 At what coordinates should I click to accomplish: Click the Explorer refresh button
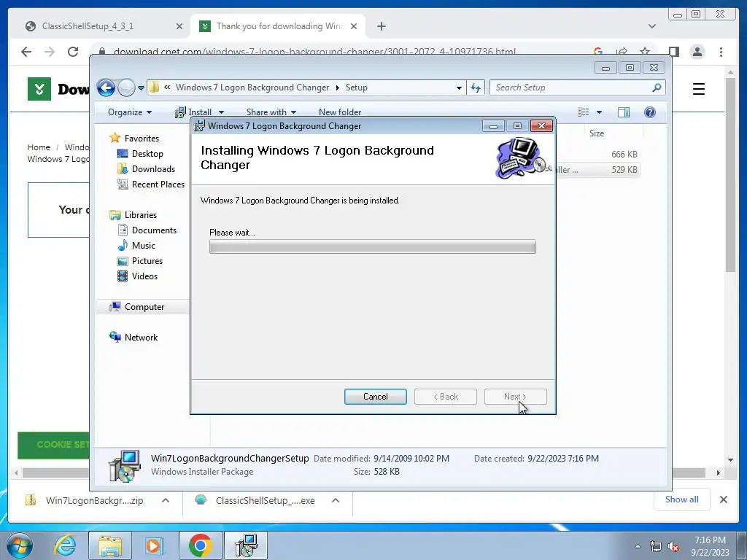(476, 87)
